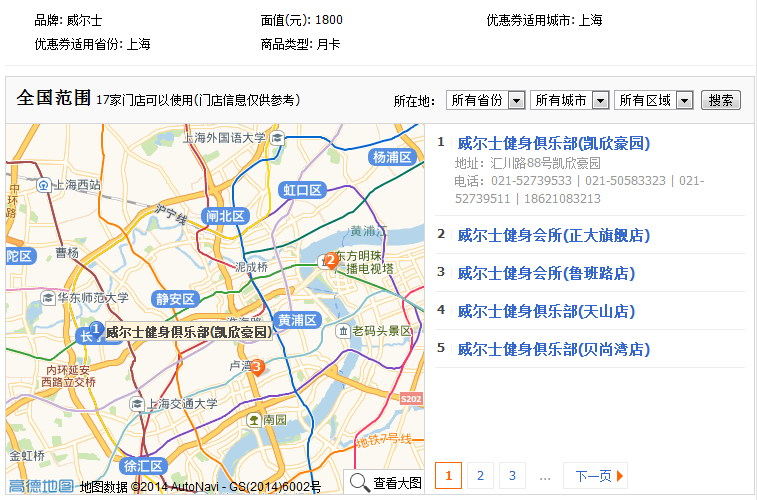Click orange map marker number 3
The width and height of the screenshot is (757, 500).
[257, 367]
